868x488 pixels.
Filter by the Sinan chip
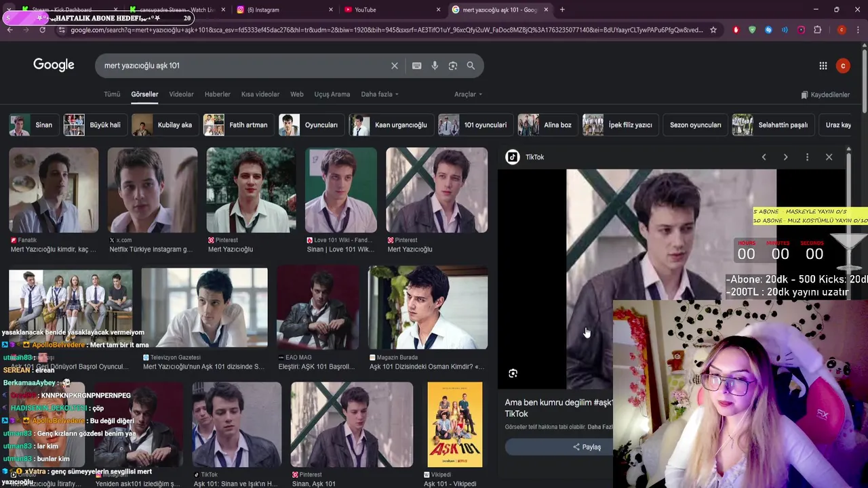[x=33, y=125]
